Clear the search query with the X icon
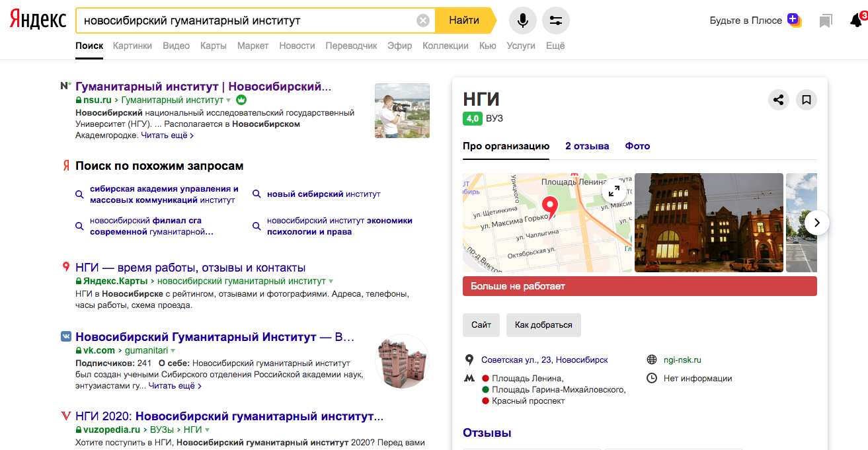 click(x=423, y=20)
